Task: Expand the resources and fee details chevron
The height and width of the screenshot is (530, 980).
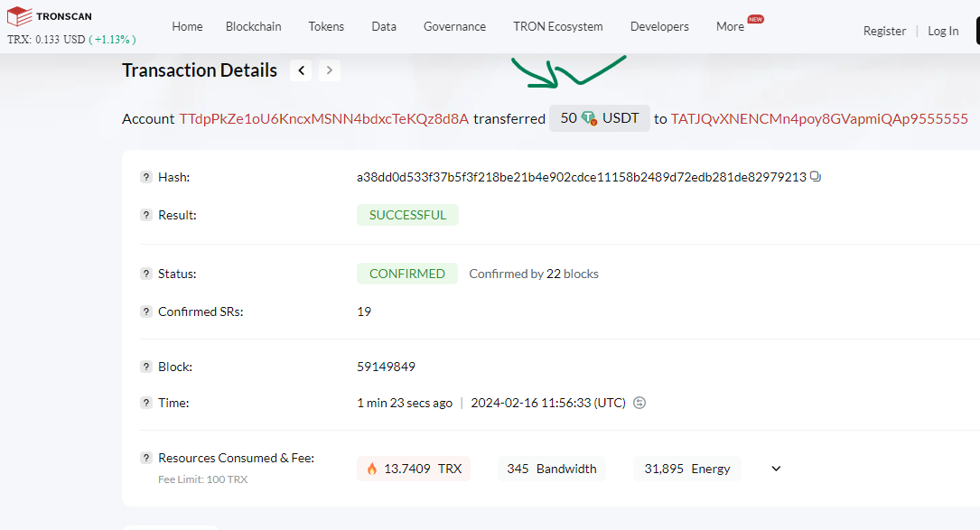Action: click(776, 469)
